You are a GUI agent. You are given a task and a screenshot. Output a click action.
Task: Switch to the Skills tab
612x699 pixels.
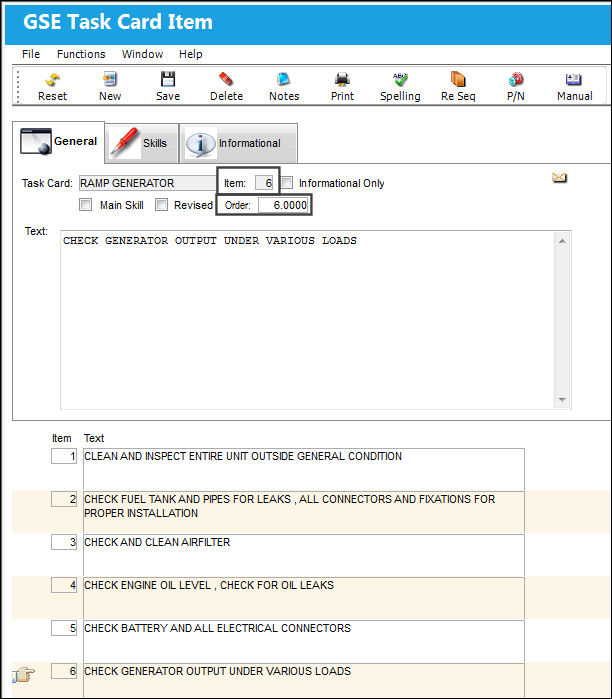142,143
